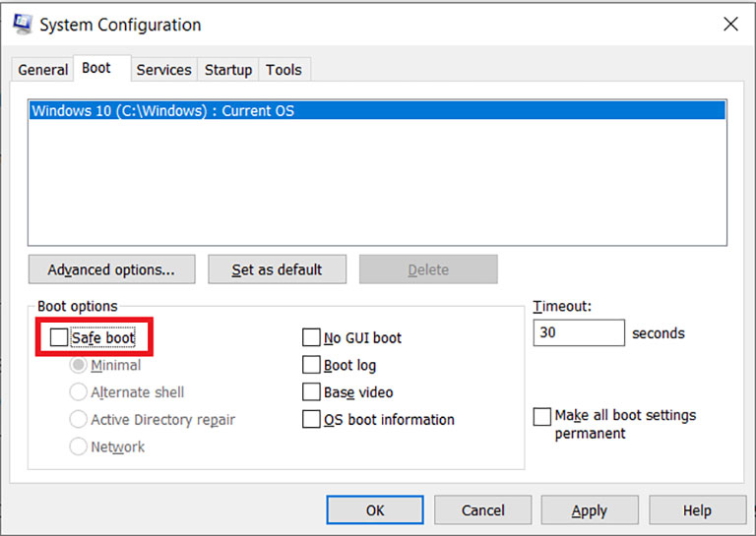
Task: Open the Tools tab
Action: pyautogui.click(x=283, y=70)
